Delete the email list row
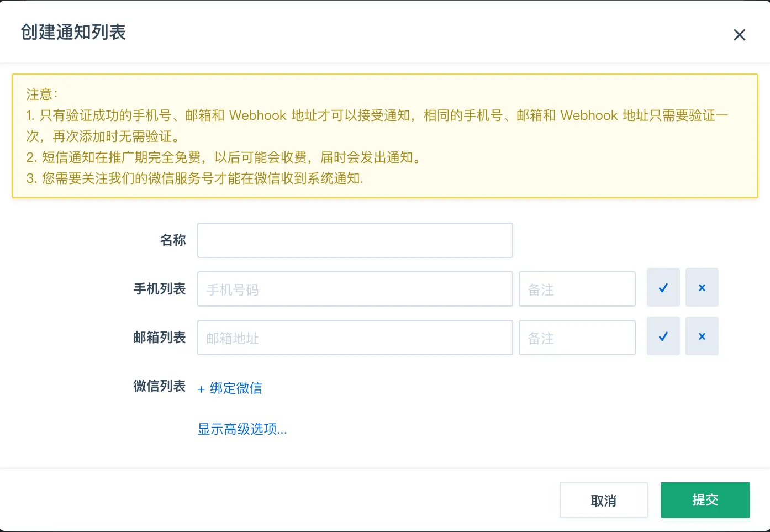Viewport: 770px width, 532px height. [x=702, y=336]
